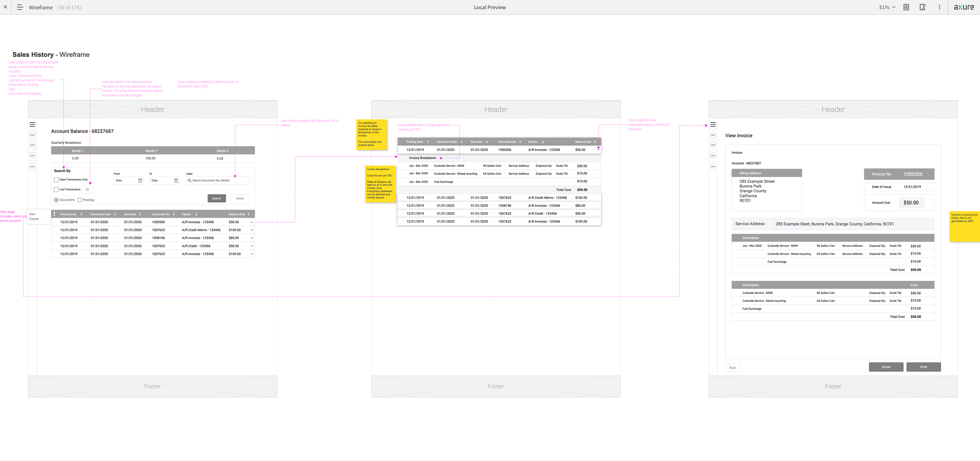The width and height of the screenshot is (980, 461).
Task: Click the Axure logo
Action: click(x=964, y=7)
